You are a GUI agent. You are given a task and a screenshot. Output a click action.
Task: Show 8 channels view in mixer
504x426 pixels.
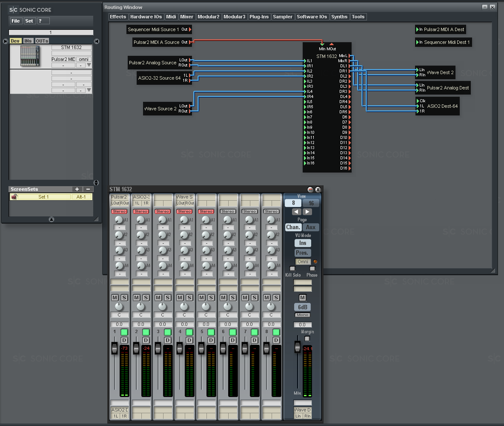tap(293, 203)
